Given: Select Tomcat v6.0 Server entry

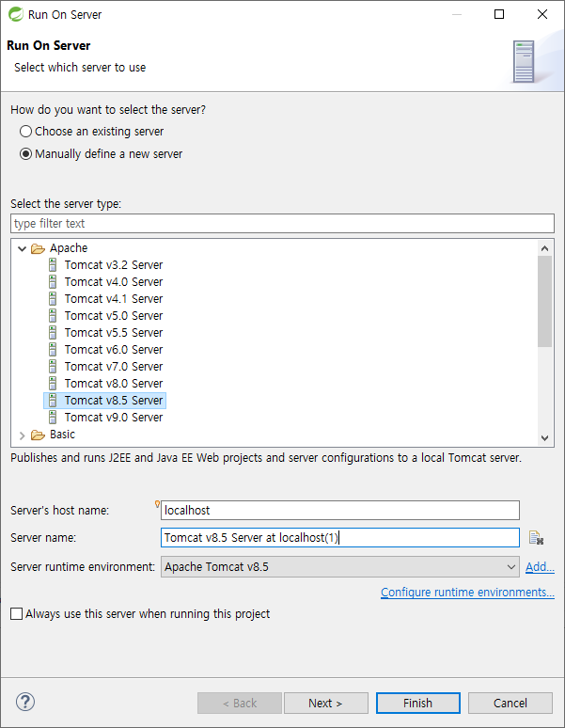Looking at the screenshot, I should pos(113,350).
